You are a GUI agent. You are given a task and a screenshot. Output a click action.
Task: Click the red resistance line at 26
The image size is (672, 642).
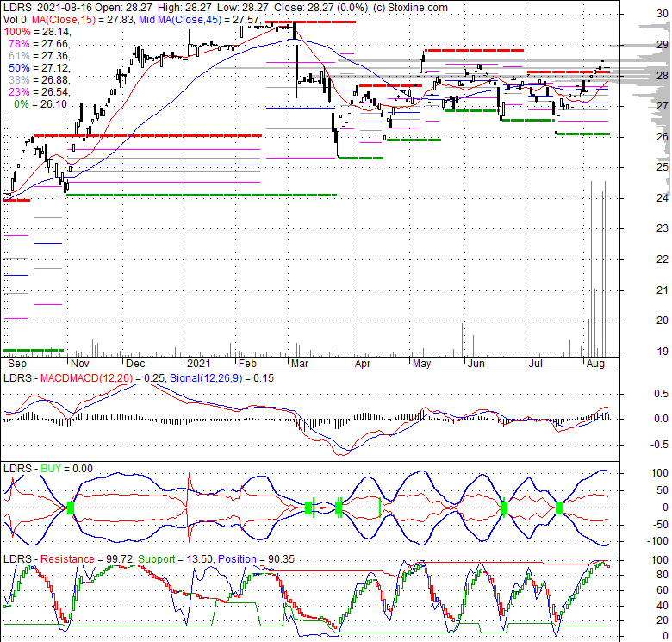pos(147,136)
